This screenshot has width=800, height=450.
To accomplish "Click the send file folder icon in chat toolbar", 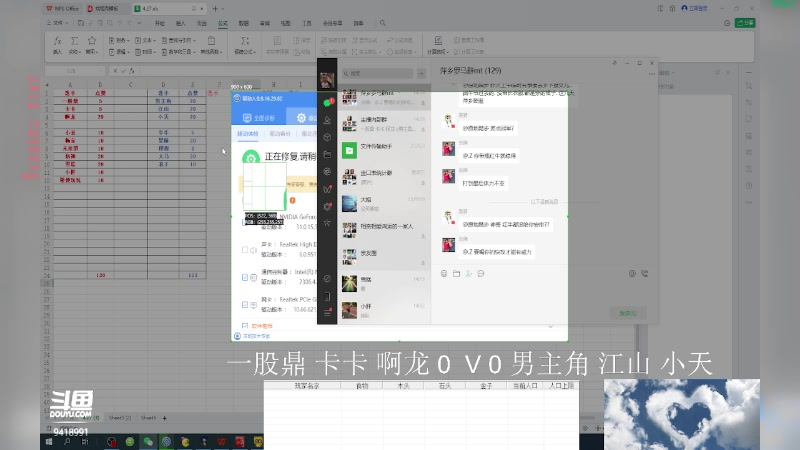I will (456, 273).
